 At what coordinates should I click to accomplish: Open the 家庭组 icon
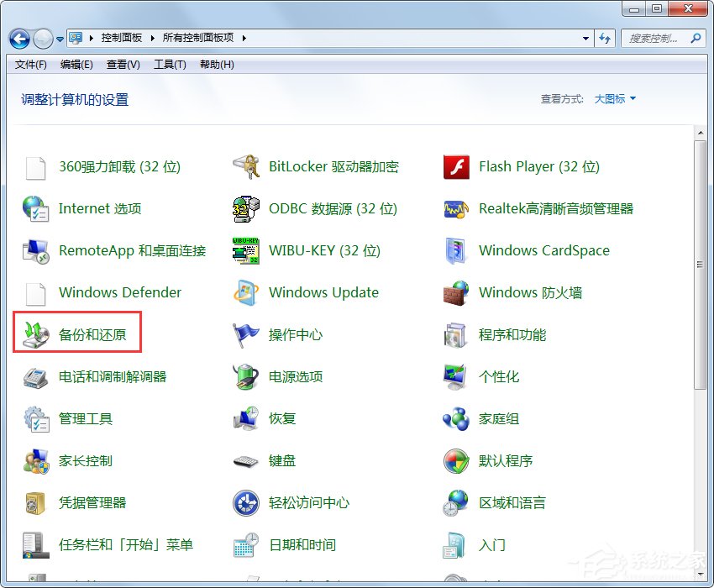pyautogui.click(x=456, y=419)
